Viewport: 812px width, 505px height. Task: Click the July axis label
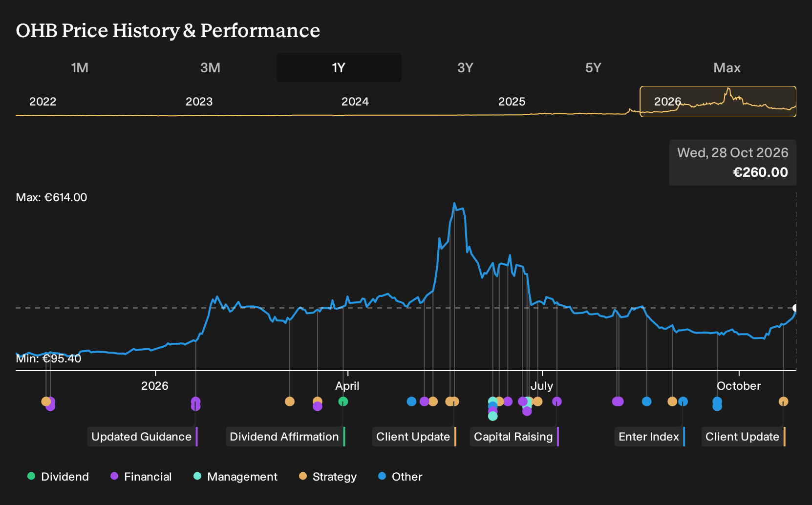click(542, 386)
